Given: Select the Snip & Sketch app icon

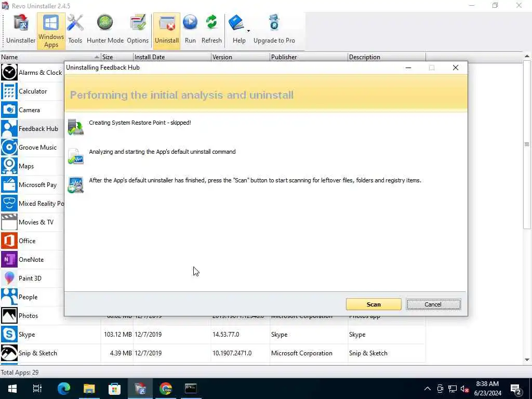Looking at the screenshot, I should (x=9, y=353).
